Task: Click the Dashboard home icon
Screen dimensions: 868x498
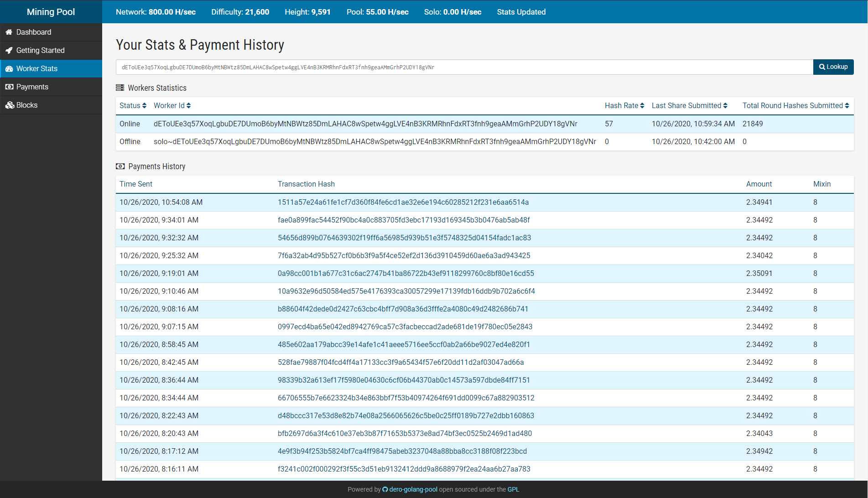Action: (9, 32)
